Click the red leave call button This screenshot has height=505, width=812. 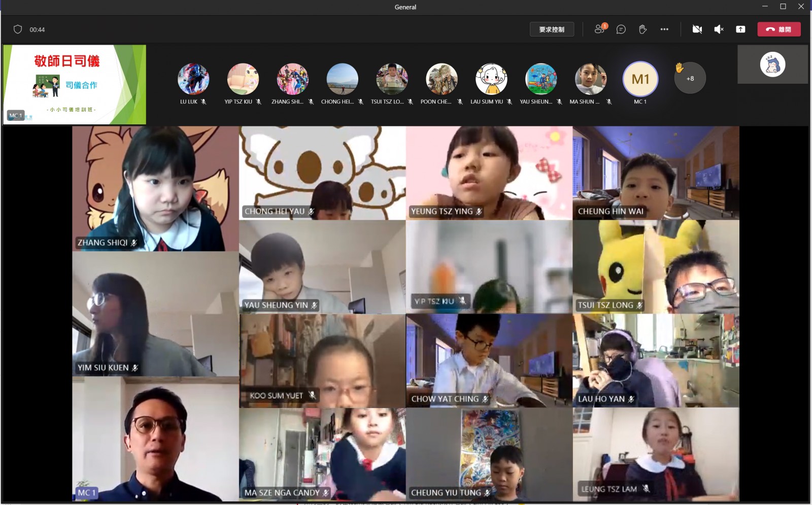pyautogui.click(x=779, y=29)
